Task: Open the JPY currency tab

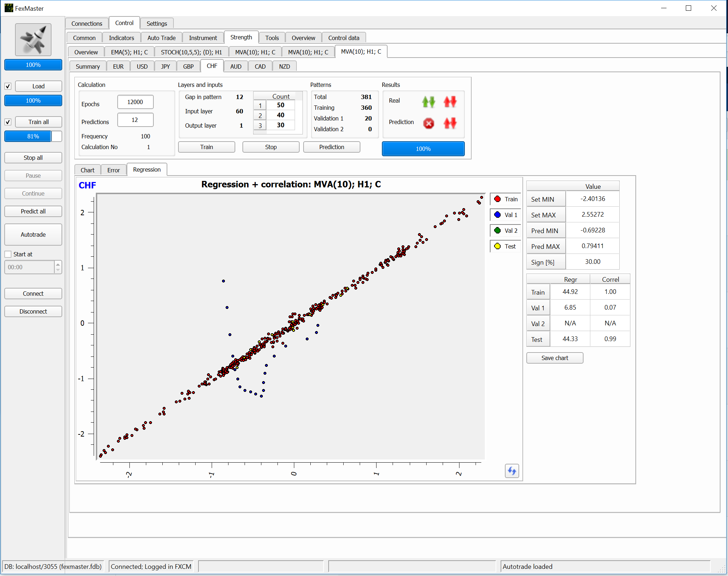Action: pyautogui.click(x=165, y=67)
